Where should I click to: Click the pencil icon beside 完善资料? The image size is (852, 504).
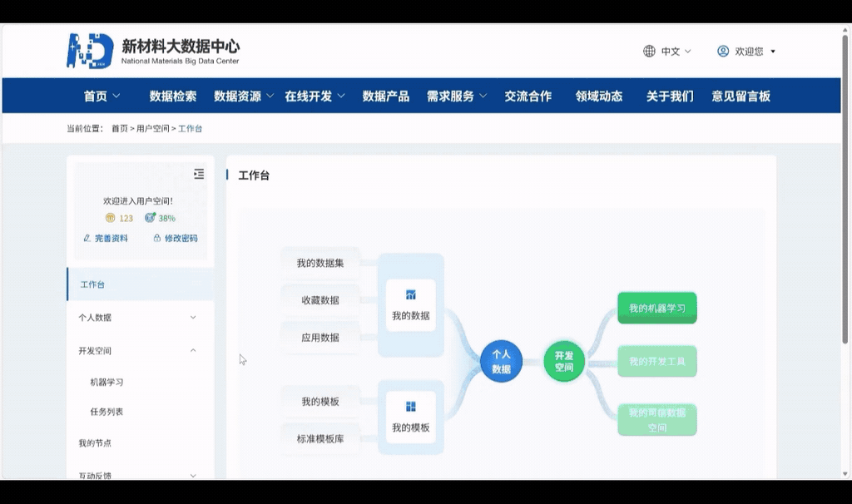click(x=87, y=238)
